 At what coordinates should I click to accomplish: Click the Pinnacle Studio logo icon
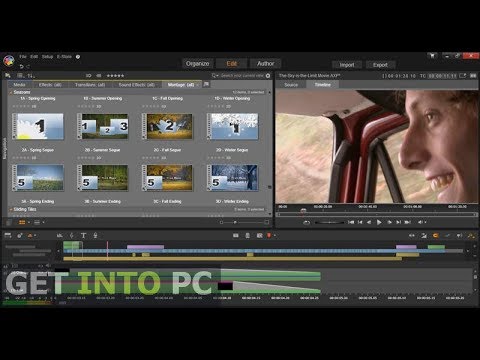point(9,61)
